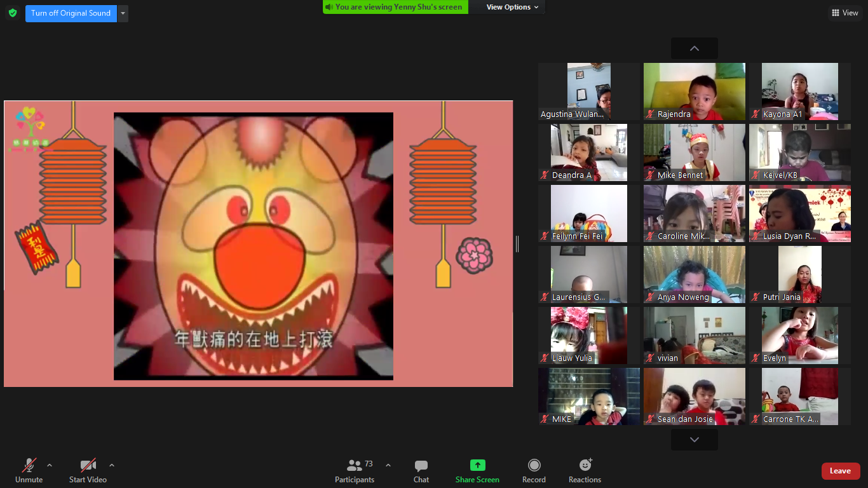This screenshot has width=868, height=488.
Task: Click muted mic icon on Kayona A1 tile
Action: [756, 114]
